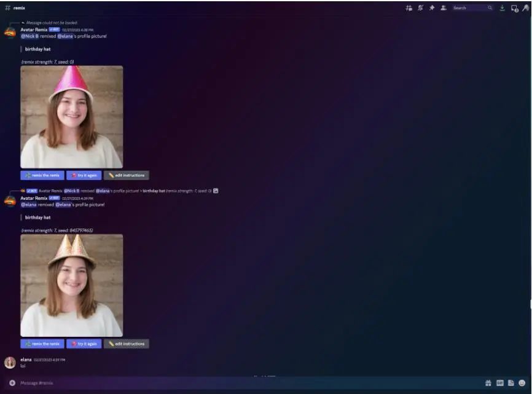Focus the 'Message #remix' input box
This screenshot has width=532, height=394.
coord(248,383)
